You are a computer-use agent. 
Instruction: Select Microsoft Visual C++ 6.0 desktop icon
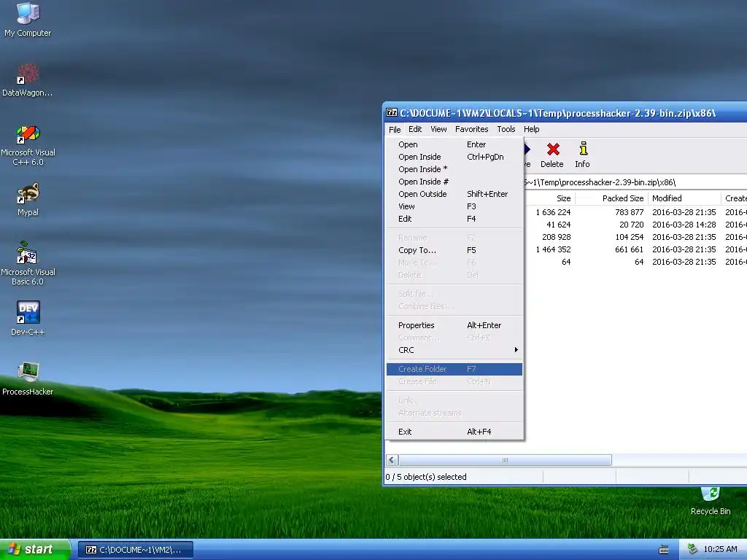[x=28, y=145]
